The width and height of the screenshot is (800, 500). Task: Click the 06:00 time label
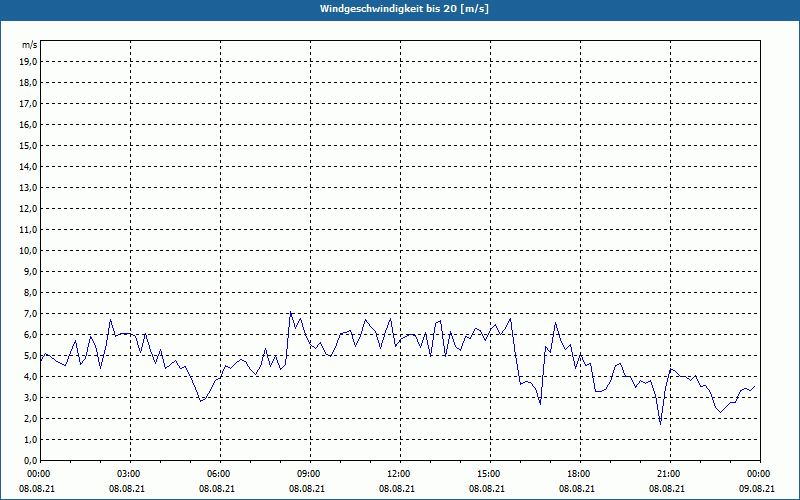[220, 474]
